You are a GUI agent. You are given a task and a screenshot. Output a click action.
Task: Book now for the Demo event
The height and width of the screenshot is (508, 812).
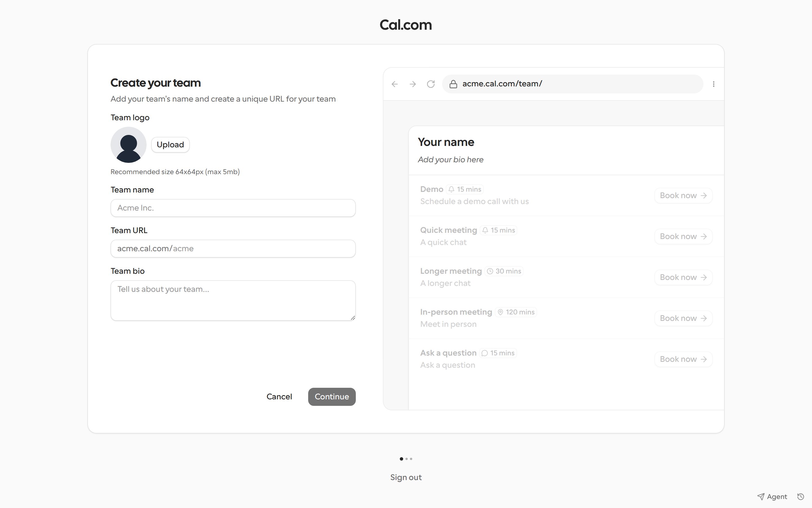[x=683, y=196]
